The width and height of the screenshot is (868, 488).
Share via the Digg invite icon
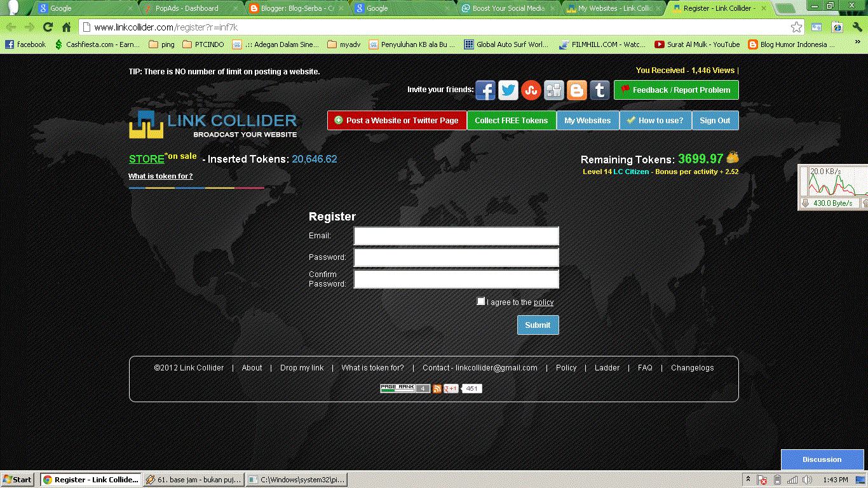pos(554,90)
